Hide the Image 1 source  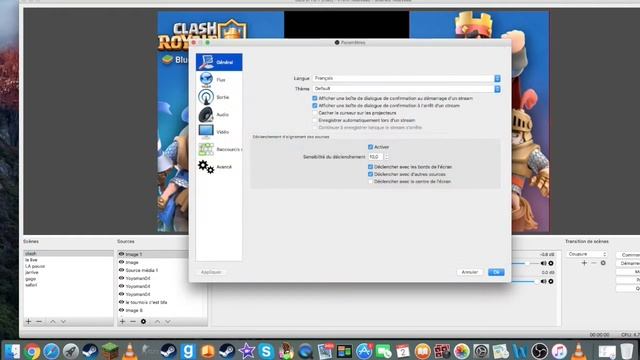(121, 254)
